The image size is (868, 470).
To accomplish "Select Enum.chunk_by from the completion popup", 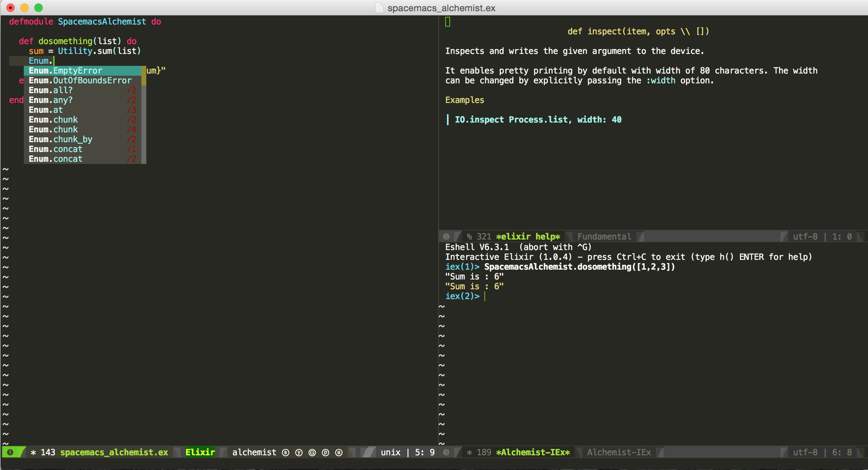I will 60,139.
